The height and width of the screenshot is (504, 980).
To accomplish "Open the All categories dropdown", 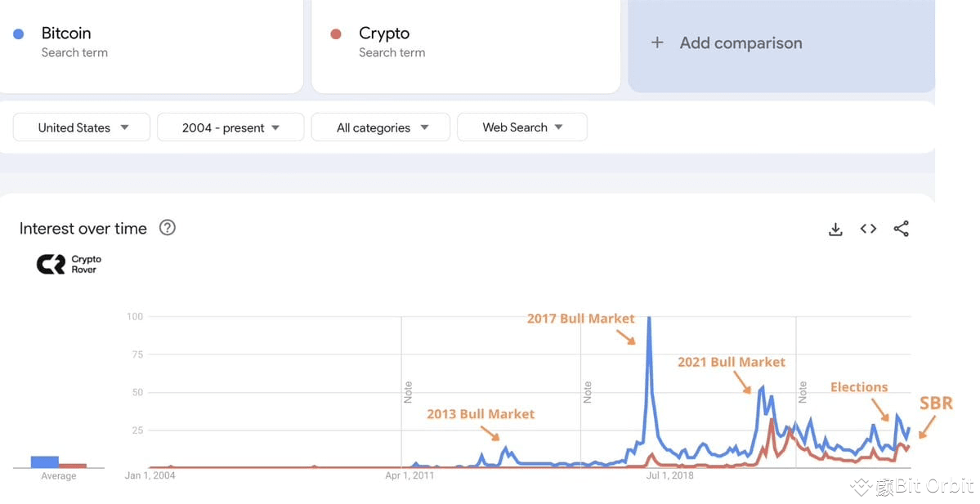I will [381, 127].
